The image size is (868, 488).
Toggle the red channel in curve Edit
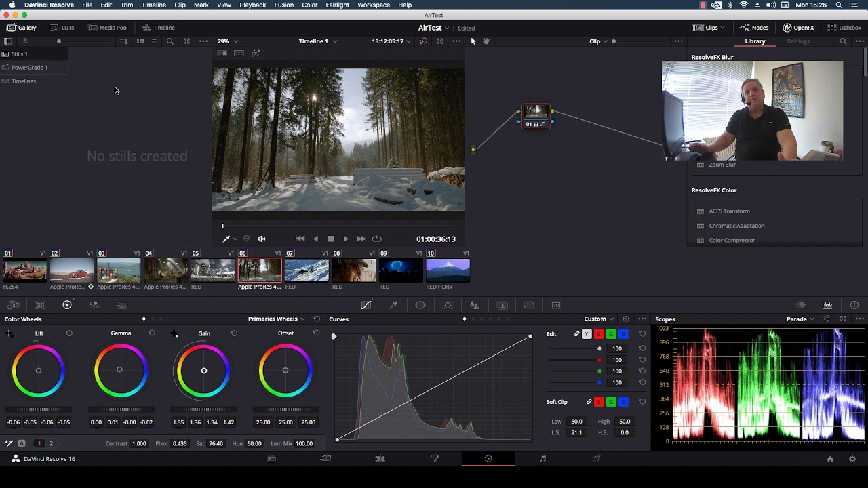(x=599, y=334)
